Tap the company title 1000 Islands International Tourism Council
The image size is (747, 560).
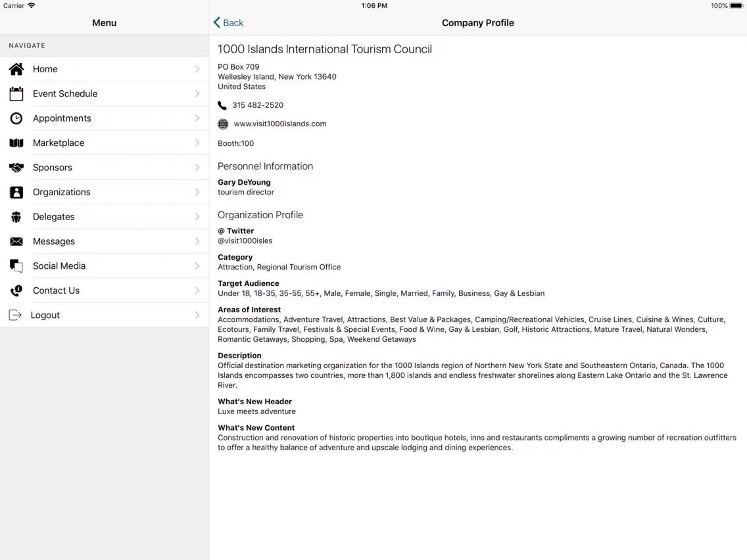[x=325, y=49]
